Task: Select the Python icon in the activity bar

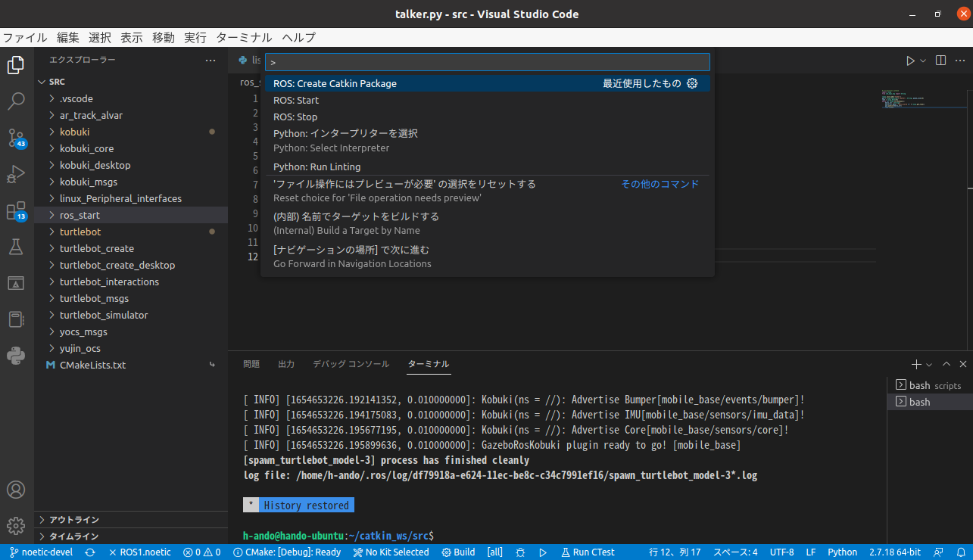Action: point(15,355)
